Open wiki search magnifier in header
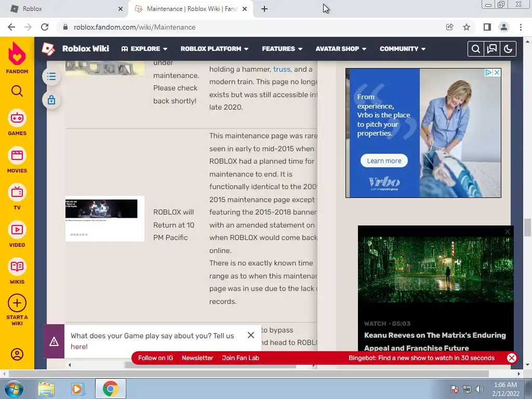The width and height of the screenshot is (532, 399). (476, 49)
